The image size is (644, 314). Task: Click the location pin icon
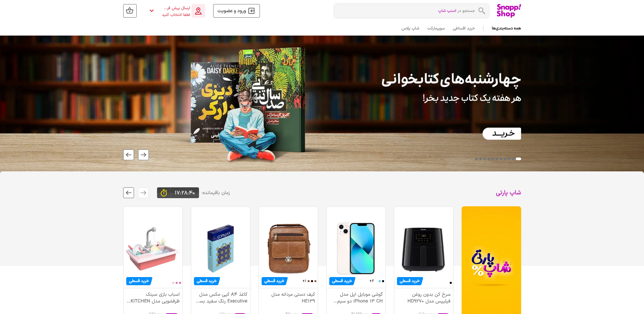pos(198,11)
